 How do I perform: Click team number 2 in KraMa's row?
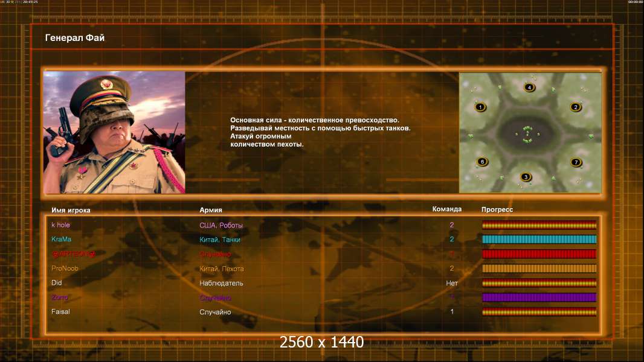click(x=452, y=239)
